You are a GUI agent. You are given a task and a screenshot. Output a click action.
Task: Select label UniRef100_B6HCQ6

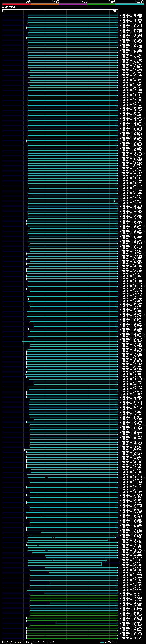pos(131,376)
